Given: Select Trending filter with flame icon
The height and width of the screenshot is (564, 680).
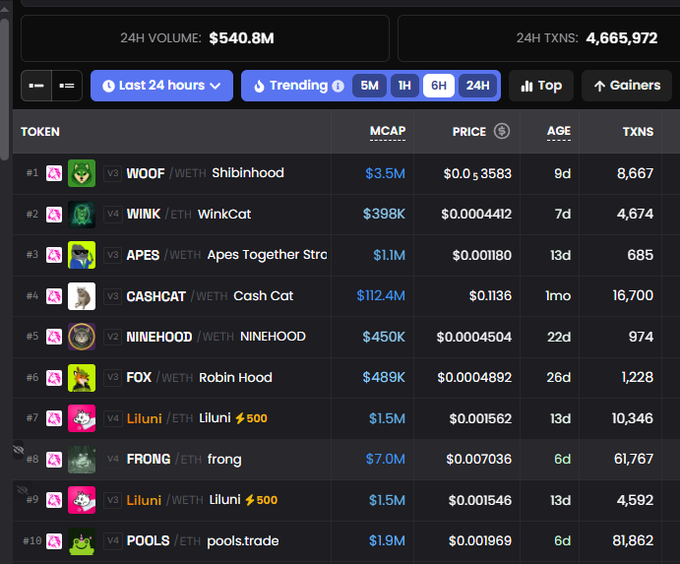Looking at the screenshot, I should tap(291, 86).
